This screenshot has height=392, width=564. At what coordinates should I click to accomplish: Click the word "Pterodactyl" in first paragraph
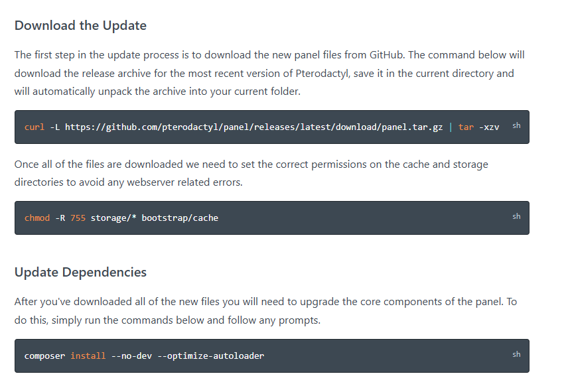[322, 74]
